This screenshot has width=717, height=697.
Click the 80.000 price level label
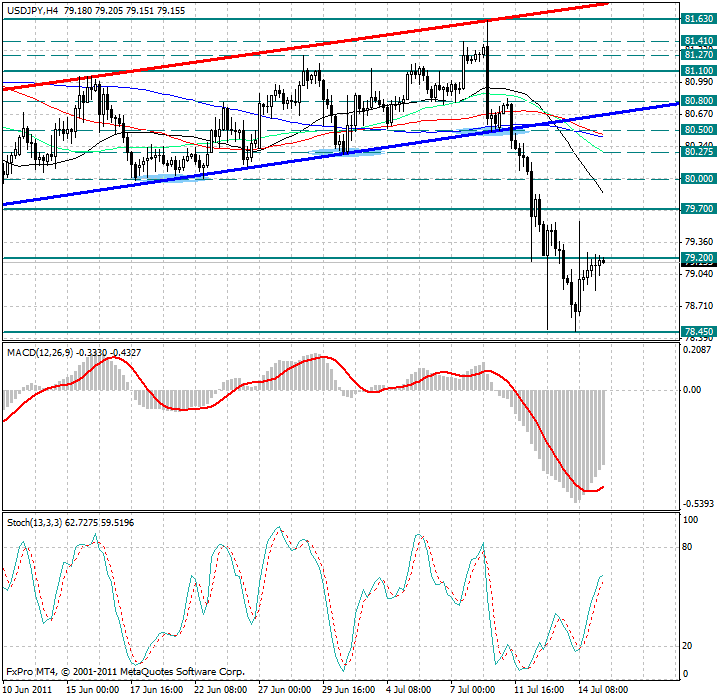[x=697, y=179]
